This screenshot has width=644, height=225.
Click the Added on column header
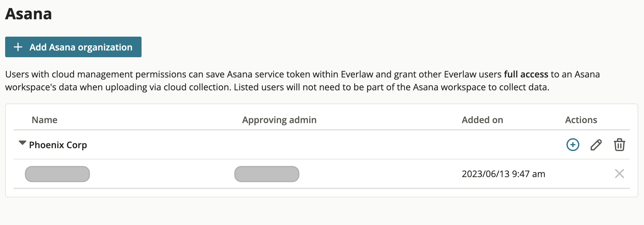[482, 120]
